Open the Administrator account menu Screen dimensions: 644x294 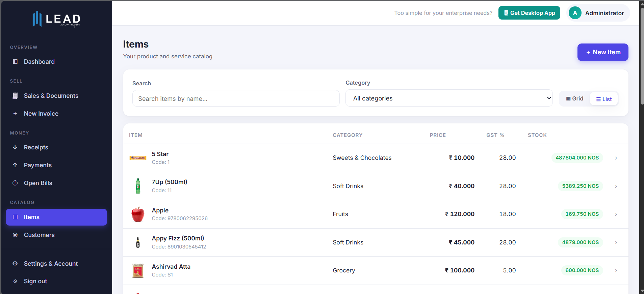click(x=598, y=13)
